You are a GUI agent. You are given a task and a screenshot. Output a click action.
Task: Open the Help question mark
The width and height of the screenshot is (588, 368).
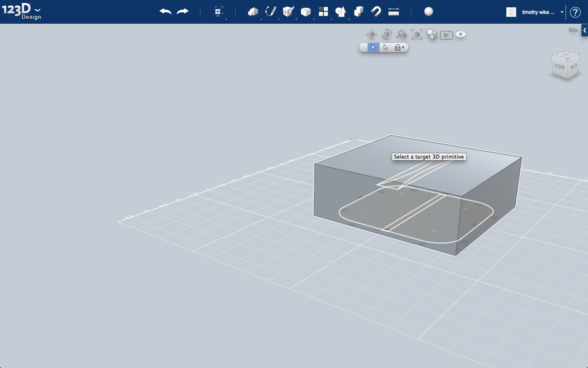[575, 12]
